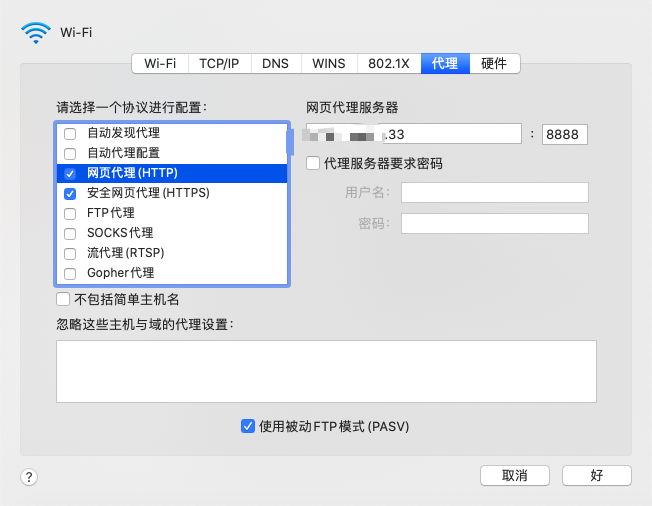This screenshot has width=652, height=506.
Task: Enable 自动代理配置 checkbox
Action: coord(70,154)
